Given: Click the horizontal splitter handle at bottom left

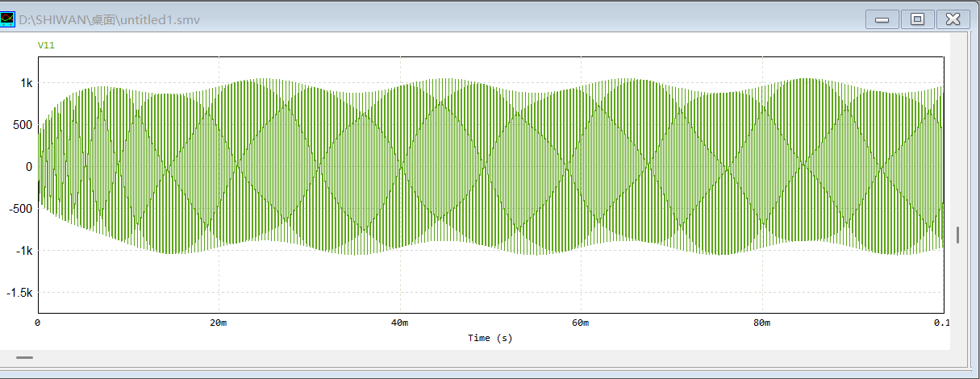Looking at the screenshot, I should 25,357.
